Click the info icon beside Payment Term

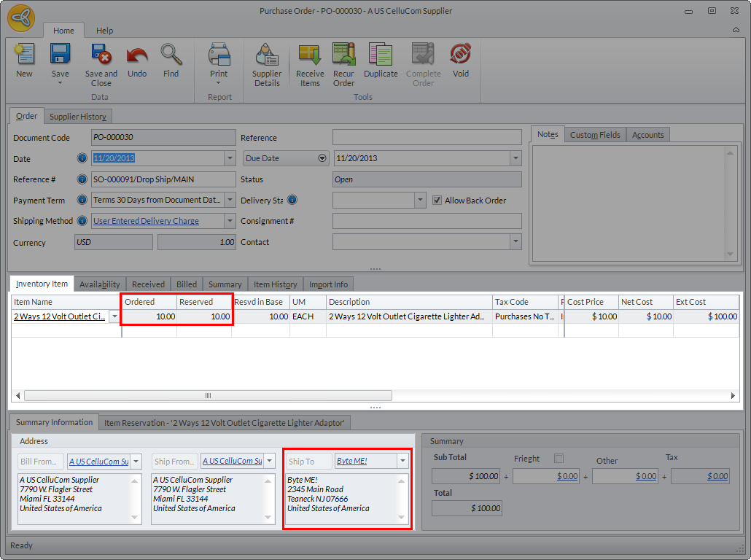point(82,201)
